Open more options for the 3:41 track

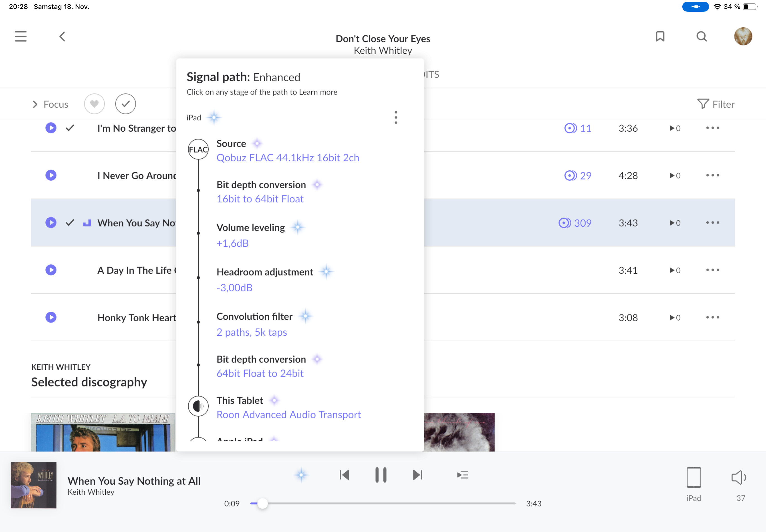coord(713,270)
